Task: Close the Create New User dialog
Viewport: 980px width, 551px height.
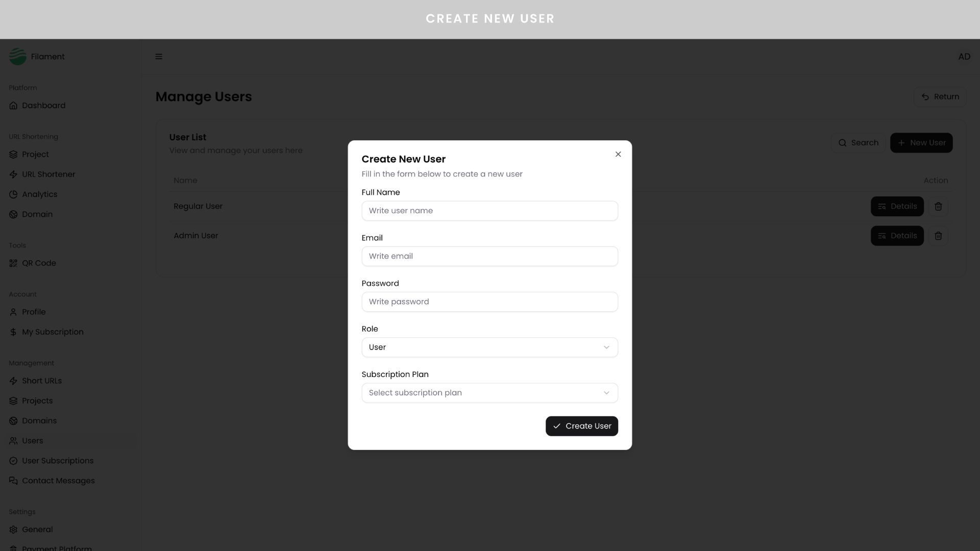Action: coord(618,154)
